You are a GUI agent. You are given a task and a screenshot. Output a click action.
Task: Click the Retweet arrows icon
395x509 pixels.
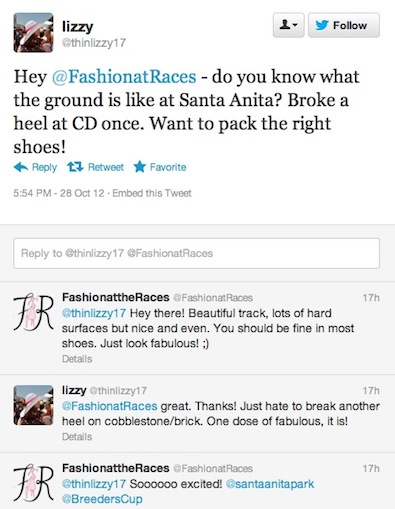click(x=75, y=167)
